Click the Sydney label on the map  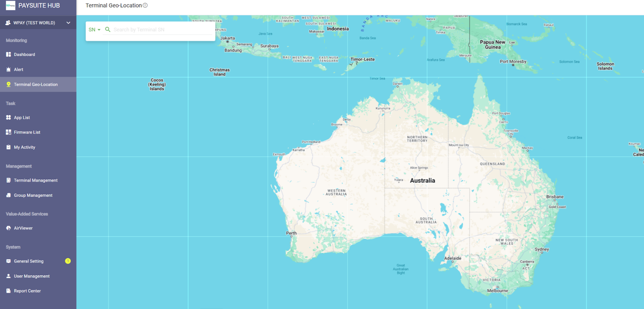click(542, 249)
